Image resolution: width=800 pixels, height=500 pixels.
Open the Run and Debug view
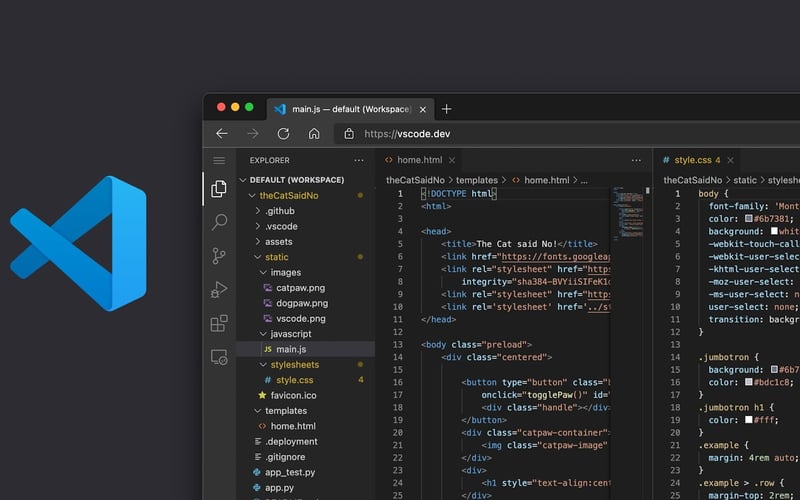click(x=219, y=289)
